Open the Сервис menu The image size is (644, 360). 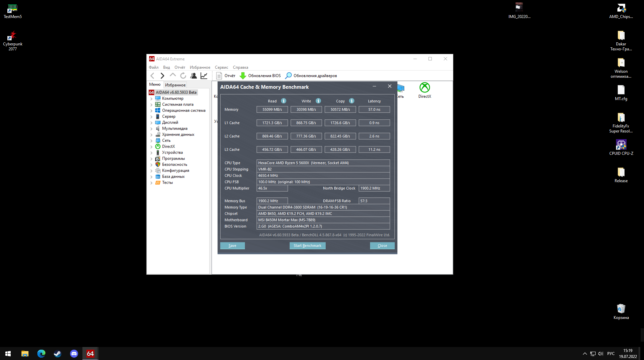[222, 67]
